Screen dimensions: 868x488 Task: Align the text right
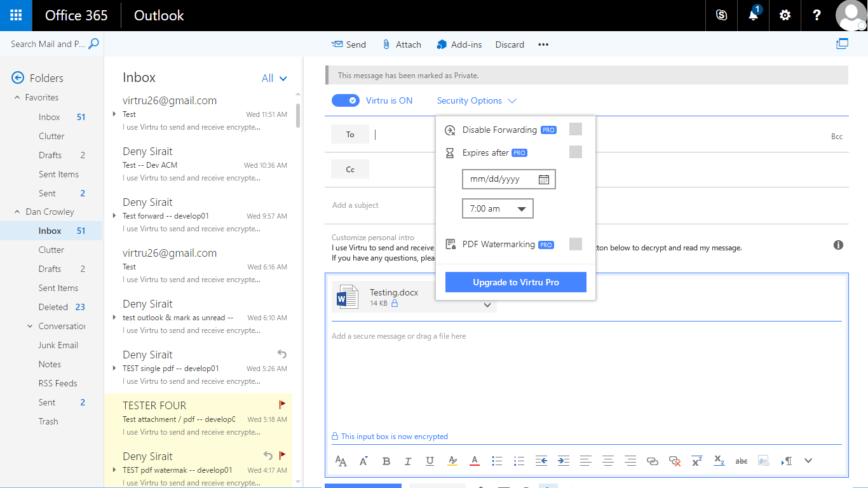click(x=630, y=461)
